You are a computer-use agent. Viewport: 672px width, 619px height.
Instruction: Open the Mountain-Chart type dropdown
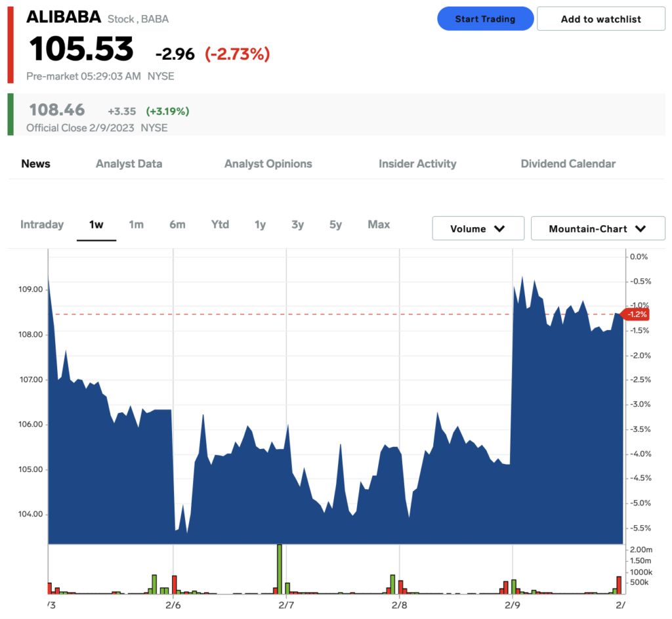tap(598, 228)
